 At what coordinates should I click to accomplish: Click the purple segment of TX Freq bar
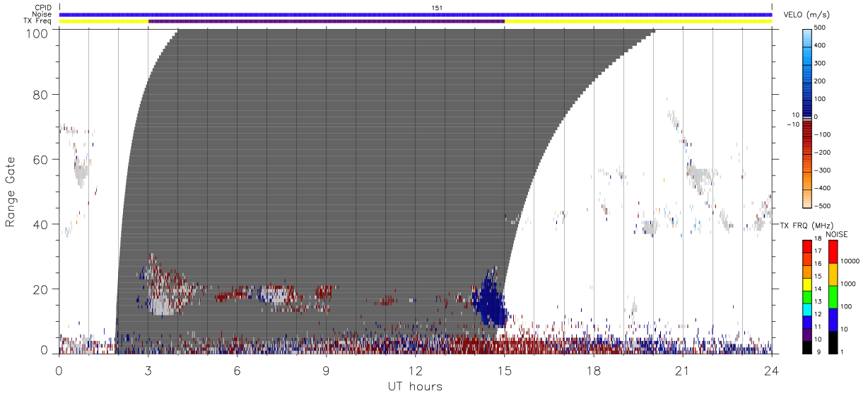point(327,21)
